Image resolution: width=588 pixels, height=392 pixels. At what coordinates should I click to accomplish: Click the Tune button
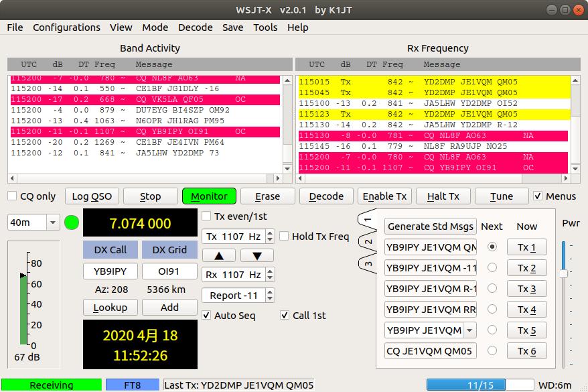(x=502, y=196)
